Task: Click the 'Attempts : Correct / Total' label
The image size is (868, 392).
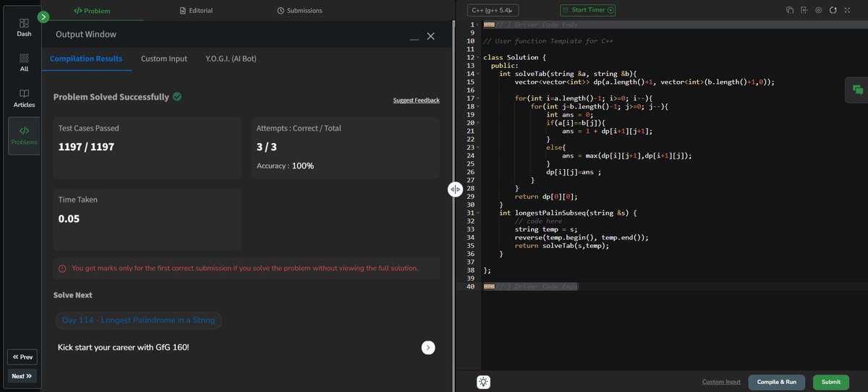Action: tap(299, 128)
